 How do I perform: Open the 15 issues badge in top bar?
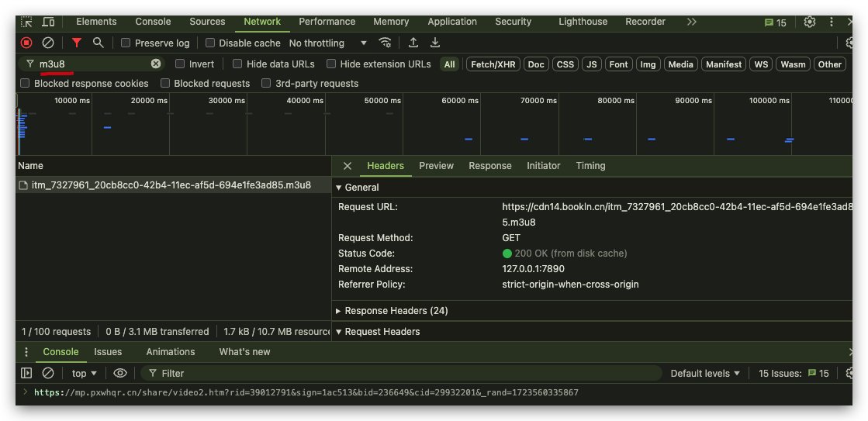776,22
